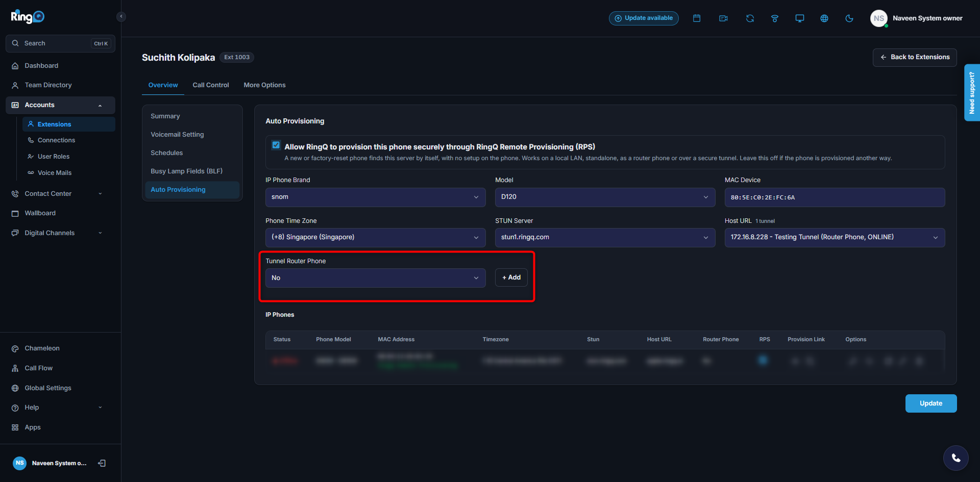Open the IP Phone Brand dropdown

(375, 197)
